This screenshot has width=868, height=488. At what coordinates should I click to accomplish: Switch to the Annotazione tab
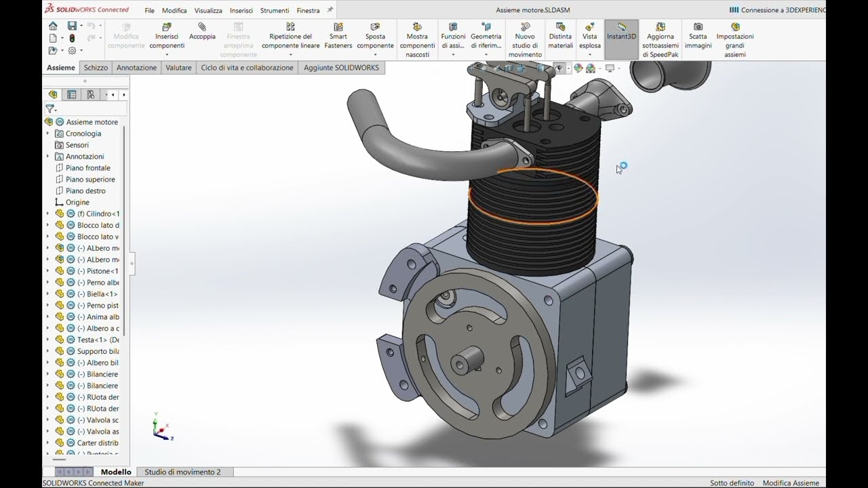tap(136, 68)
